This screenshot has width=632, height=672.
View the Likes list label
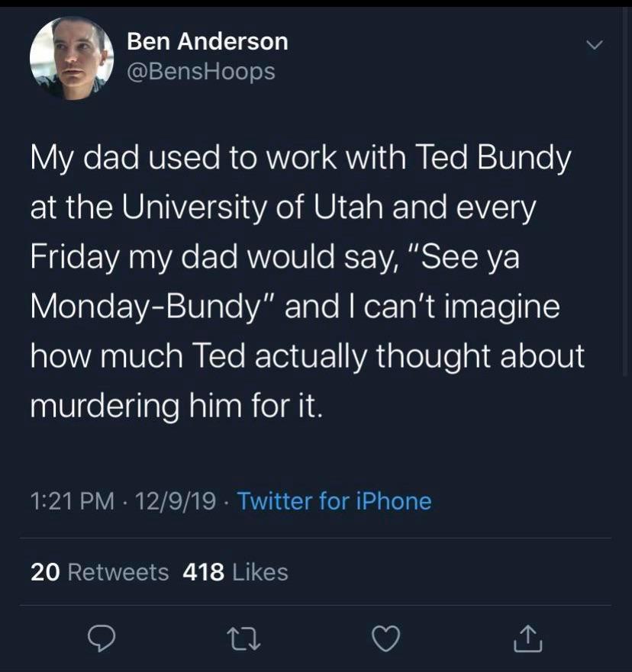(x=260, y=571)
